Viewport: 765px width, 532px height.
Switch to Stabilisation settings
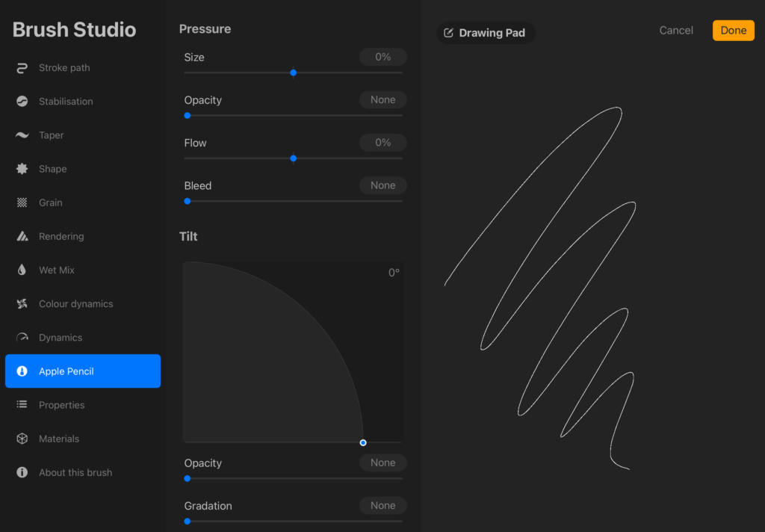[x=83, y=102]
